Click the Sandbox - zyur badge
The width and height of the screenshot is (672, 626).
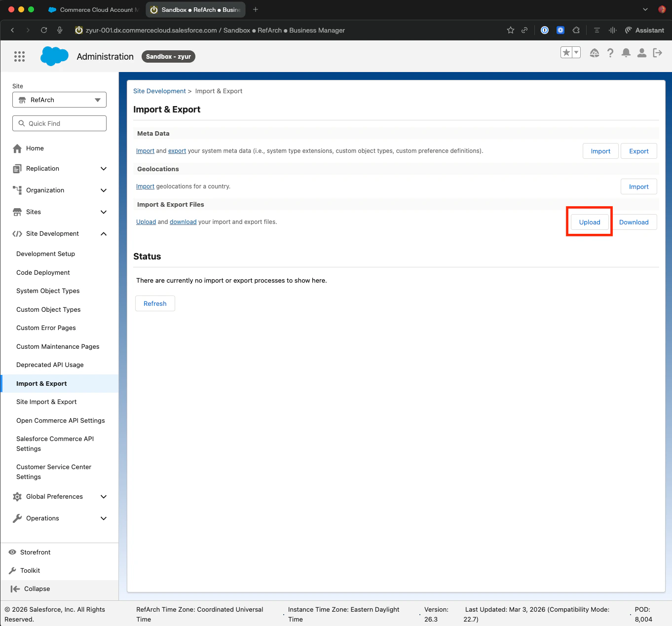pyautogui.click(x=168, y=57)
